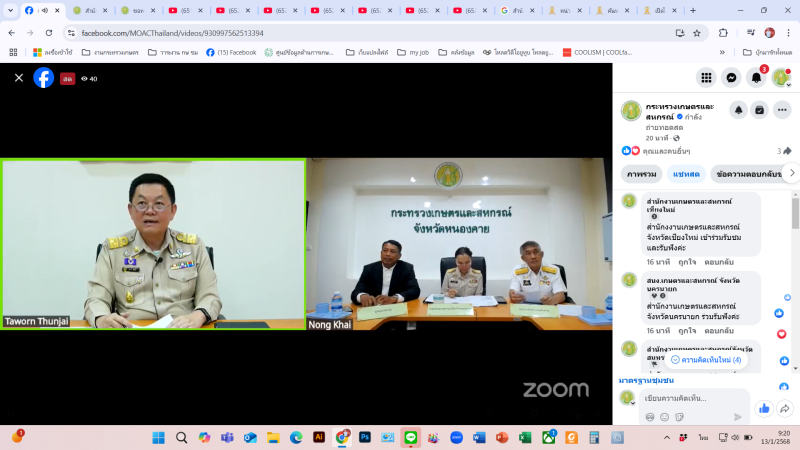
Task: Toggle the save video bookmark button
Action: (760, 110)
